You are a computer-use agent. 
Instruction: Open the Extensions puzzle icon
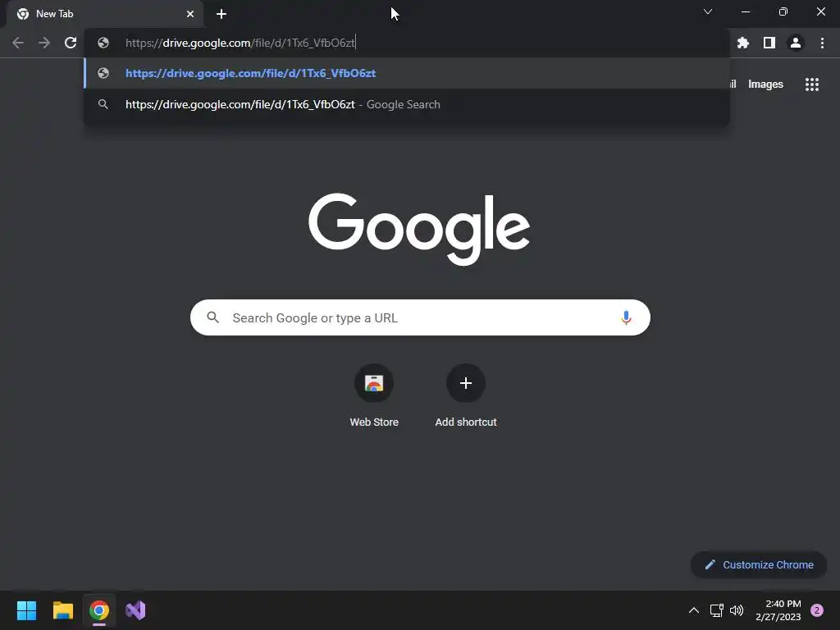pos(742,43)
